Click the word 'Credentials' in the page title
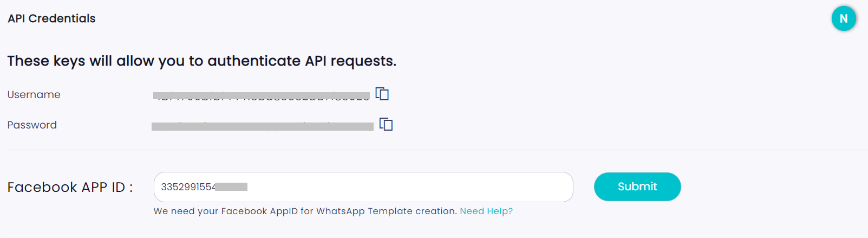The image size is (868, 238). (62, 18)
